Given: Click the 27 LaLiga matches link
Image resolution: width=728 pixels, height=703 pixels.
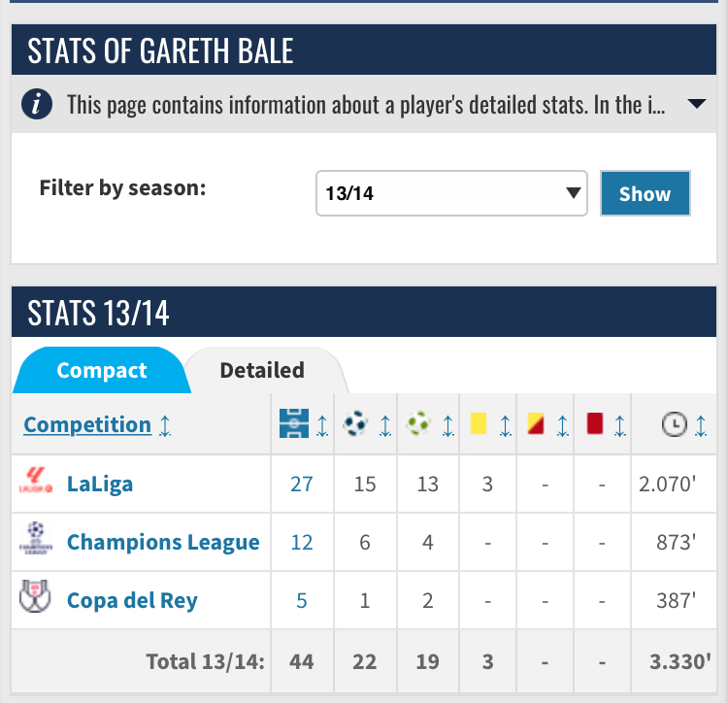Looking at the screenshot, I should 302,483.
